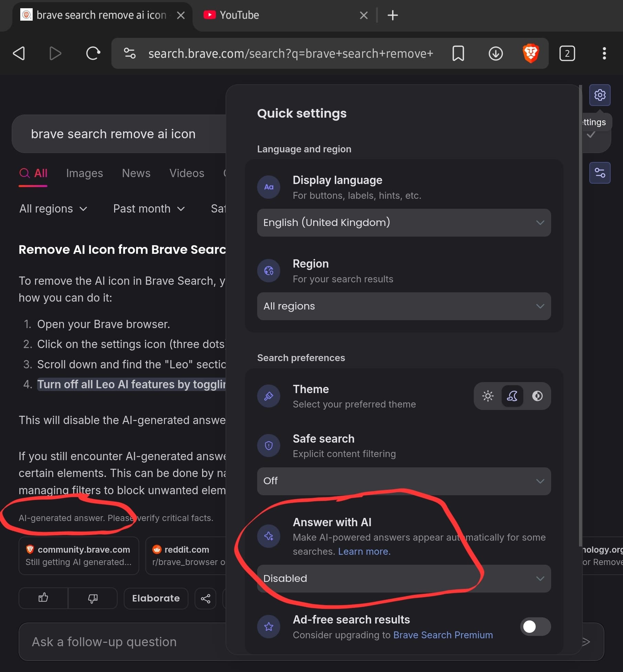Viewport: 623px width, 672px height.
Task: Open the browser three-dot menu
Action: point(604,53)
